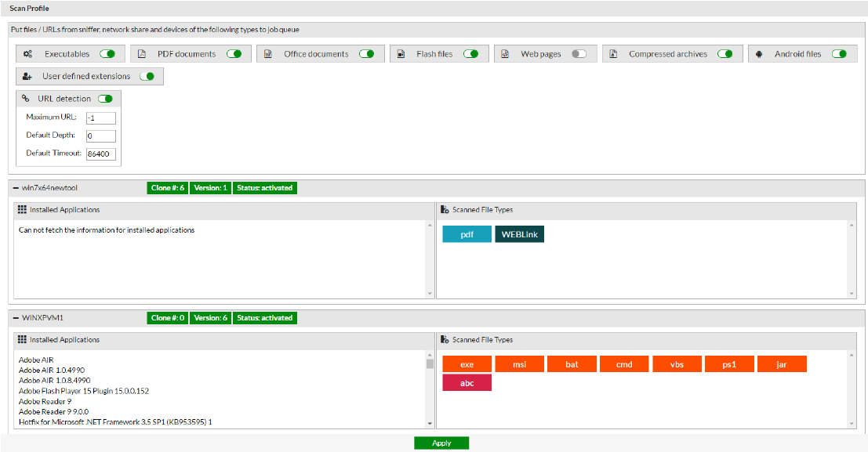Click the Clone #: 0 badge
The width and height of the screenshot is (868, 452).
coord(168,318)
